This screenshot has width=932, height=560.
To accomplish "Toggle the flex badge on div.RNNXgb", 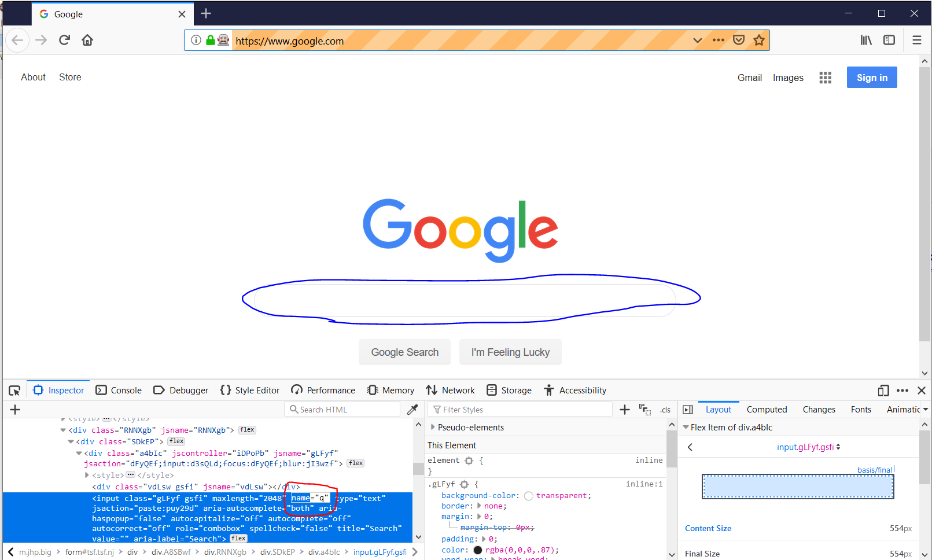I will tap(247, 429).
